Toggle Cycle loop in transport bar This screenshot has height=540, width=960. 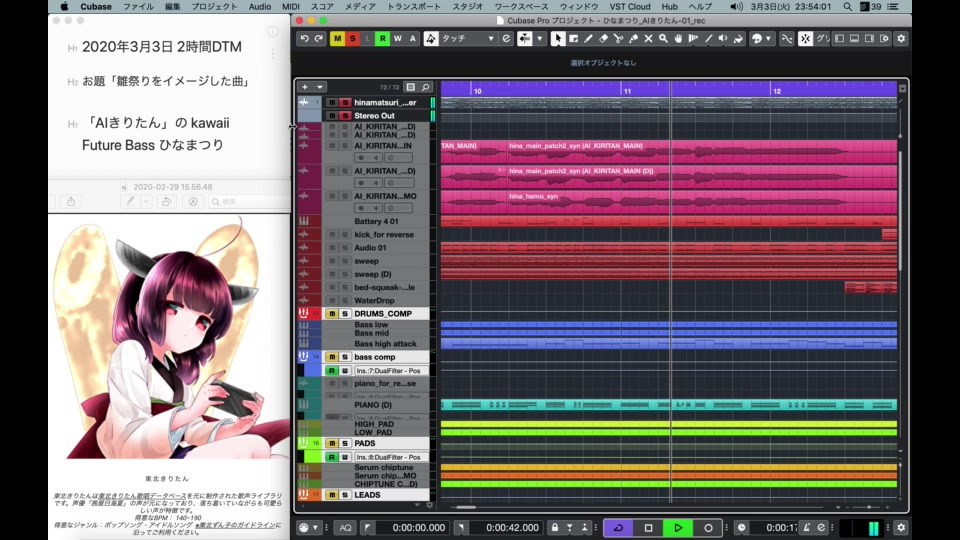coord(618,527)
